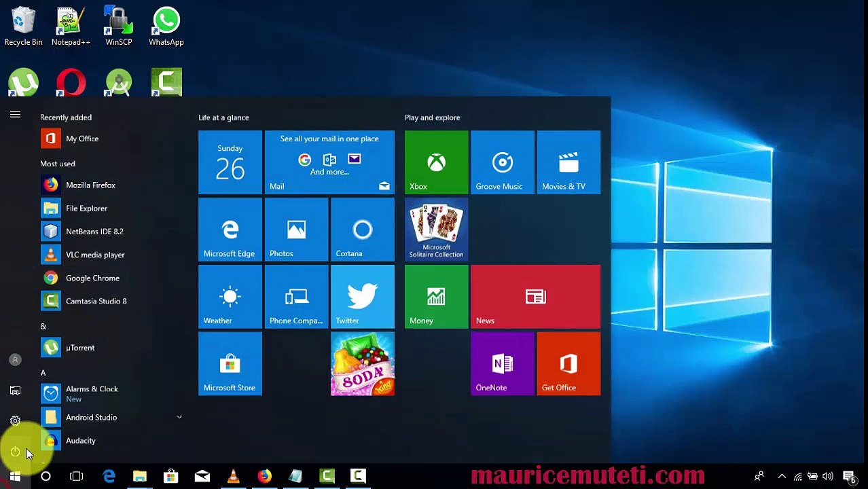Open Microsoft Solitaire Collection tile
The width and height of the screenshot is (868, 489).
click(x=436, y=230)
